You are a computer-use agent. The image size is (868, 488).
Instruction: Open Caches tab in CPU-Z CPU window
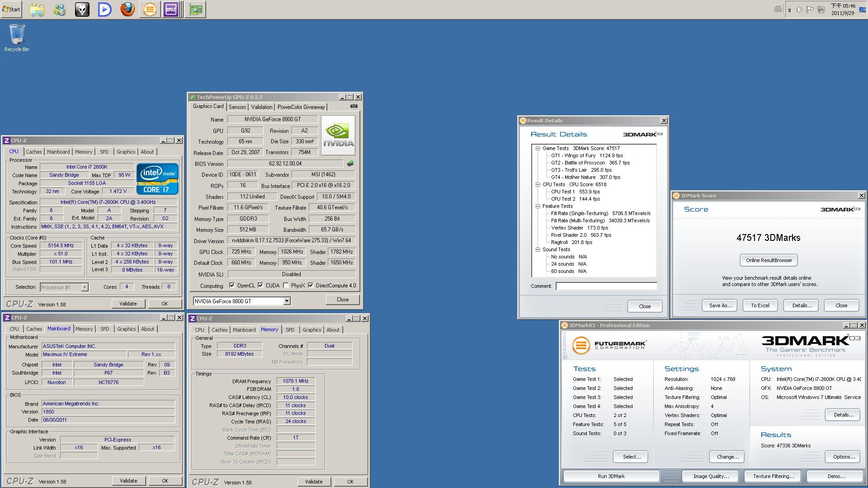pyautogui.click(x=34, y=152)
